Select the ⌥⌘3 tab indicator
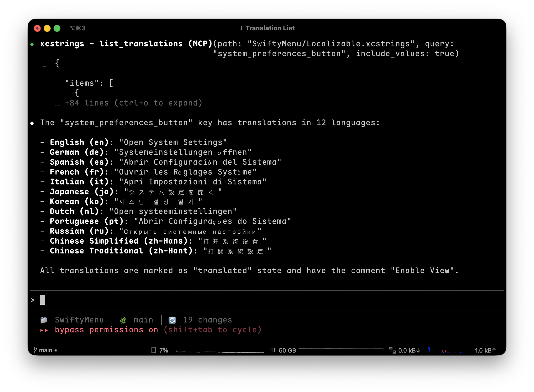 pyautogui.click(x=77, y=28)
